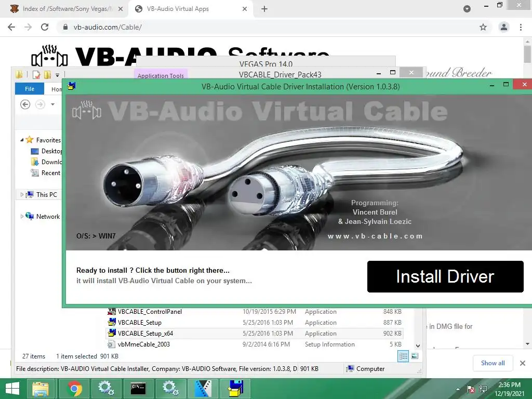Click Show all in the downloads bar
The height and width of the screenshot is (399, 532).
click(493, 363)
